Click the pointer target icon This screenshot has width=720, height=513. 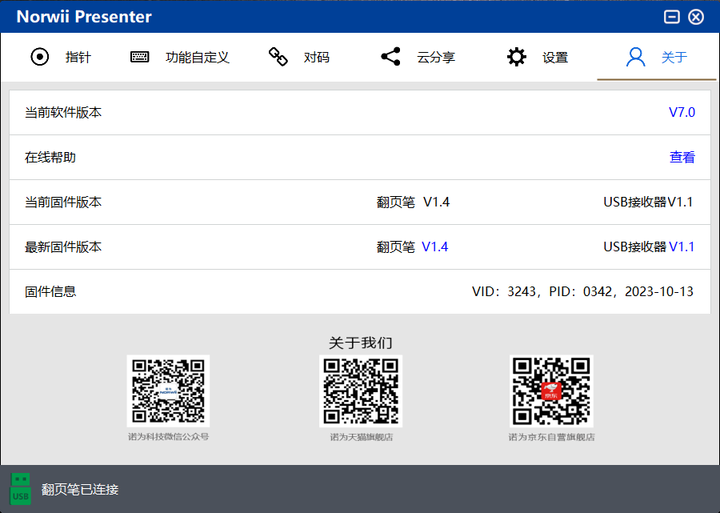[40, 57]
